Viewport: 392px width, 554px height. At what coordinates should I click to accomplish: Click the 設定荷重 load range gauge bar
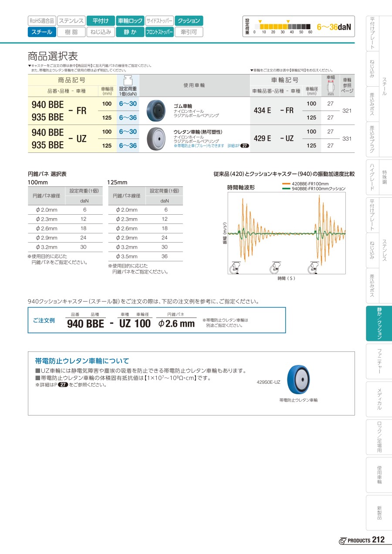click(283, 26)
